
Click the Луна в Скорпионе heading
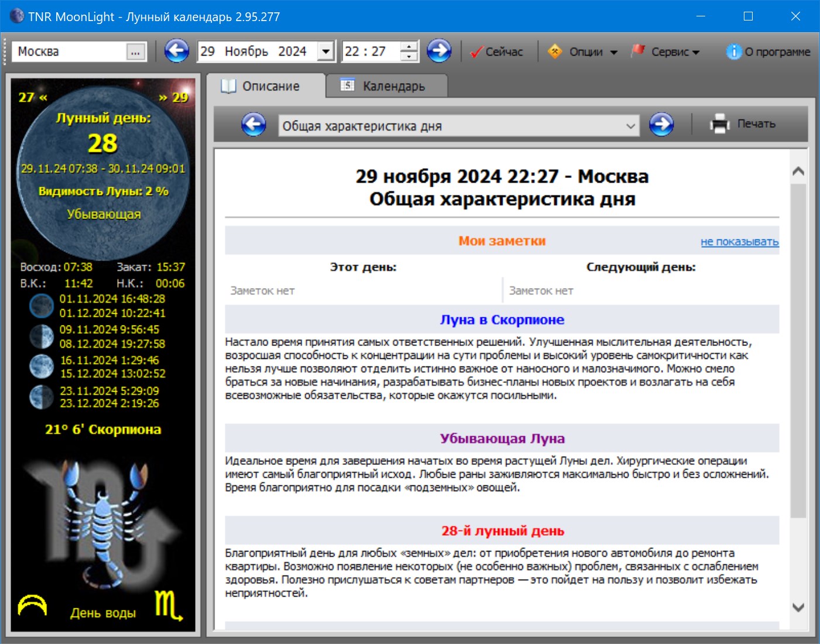click(502, 320)
